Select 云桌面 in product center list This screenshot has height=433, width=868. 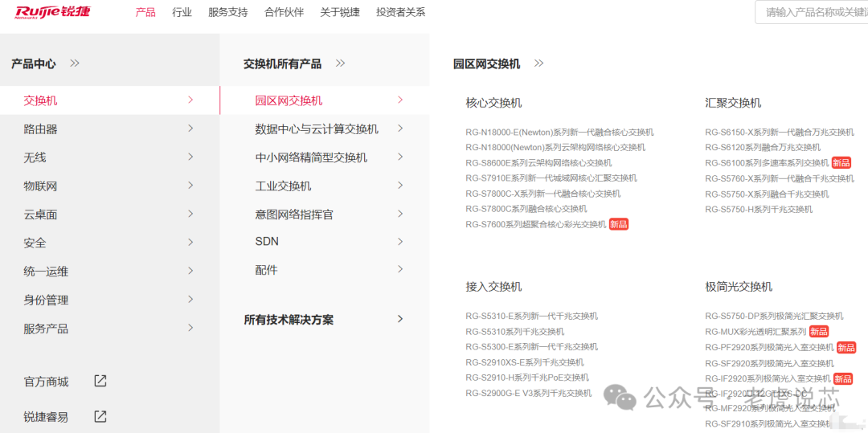[40, 214]
